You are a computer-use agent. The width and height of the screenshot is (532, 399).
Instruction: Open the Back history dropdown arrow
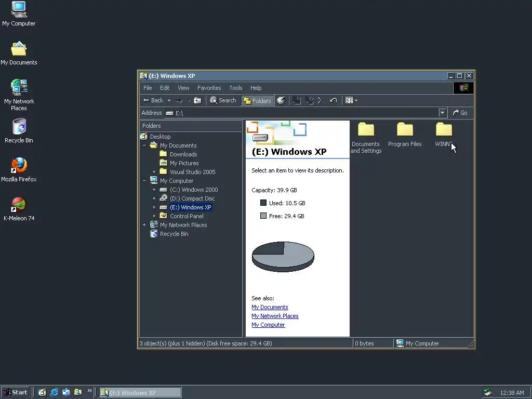point(169,100)
